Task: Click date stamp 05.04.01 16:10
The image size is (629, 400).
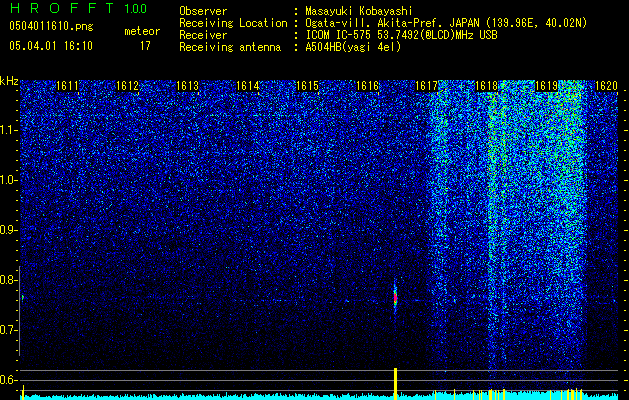Action: tap(51, 46)
